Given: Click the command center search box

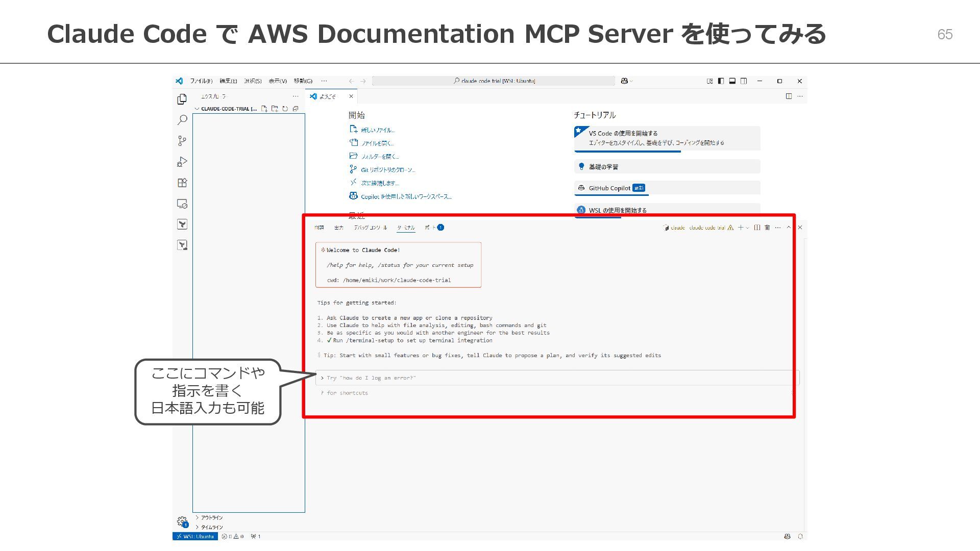Looking at the screenshot, I should click(x=494, y=81).
